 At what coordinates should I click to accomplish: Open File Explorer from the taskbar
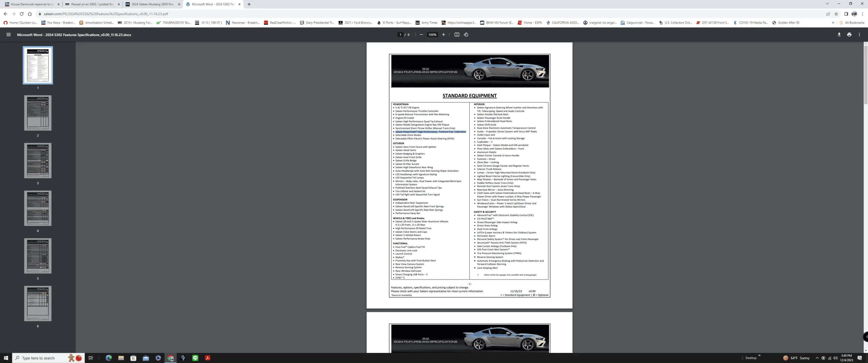[121, 358]
